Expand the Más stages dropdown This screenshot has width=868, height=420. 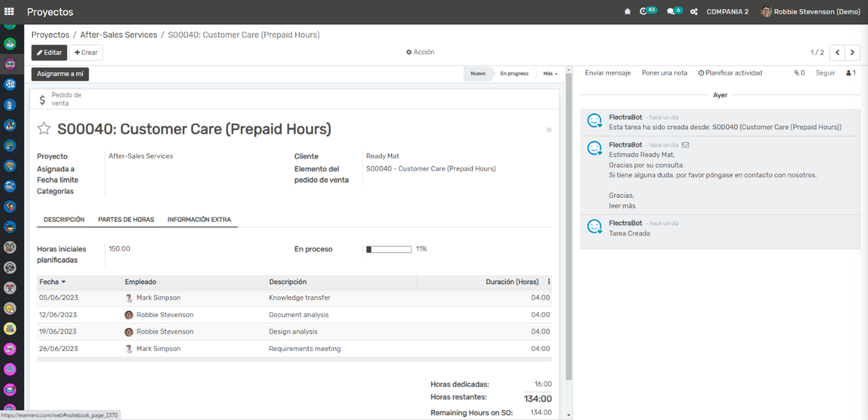point(550,74)
